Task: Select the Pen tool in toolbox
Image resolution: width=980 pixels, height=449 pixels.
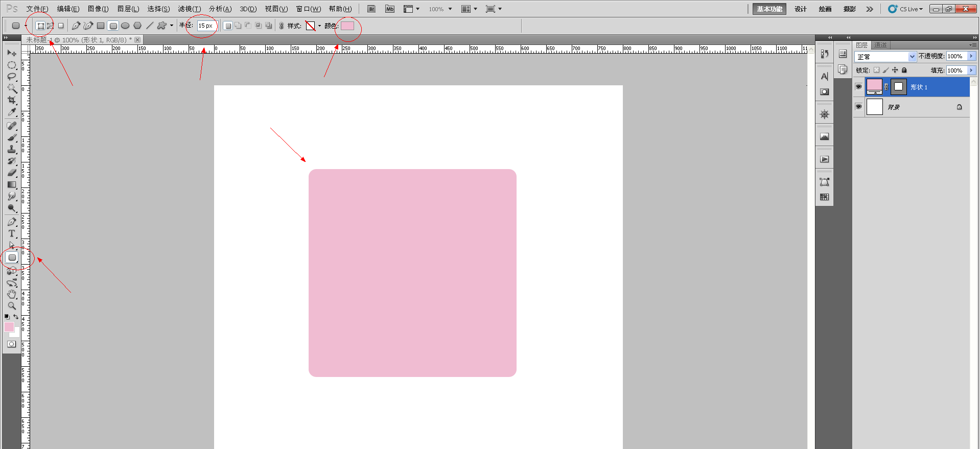Action: (x=12, y=222)
